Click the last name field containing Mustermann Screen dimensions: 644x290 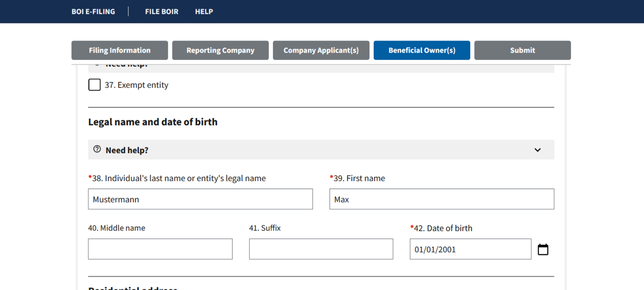pyautogui.click(x=200, y=199)
